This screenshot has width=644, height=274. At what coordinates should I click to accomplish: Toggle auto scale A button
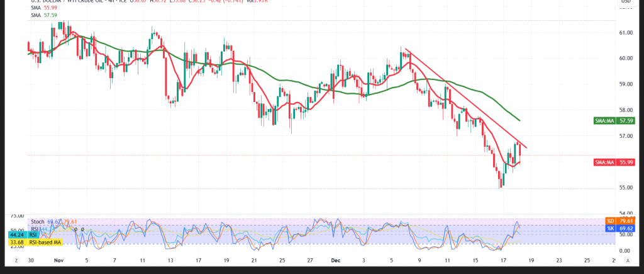626,260
